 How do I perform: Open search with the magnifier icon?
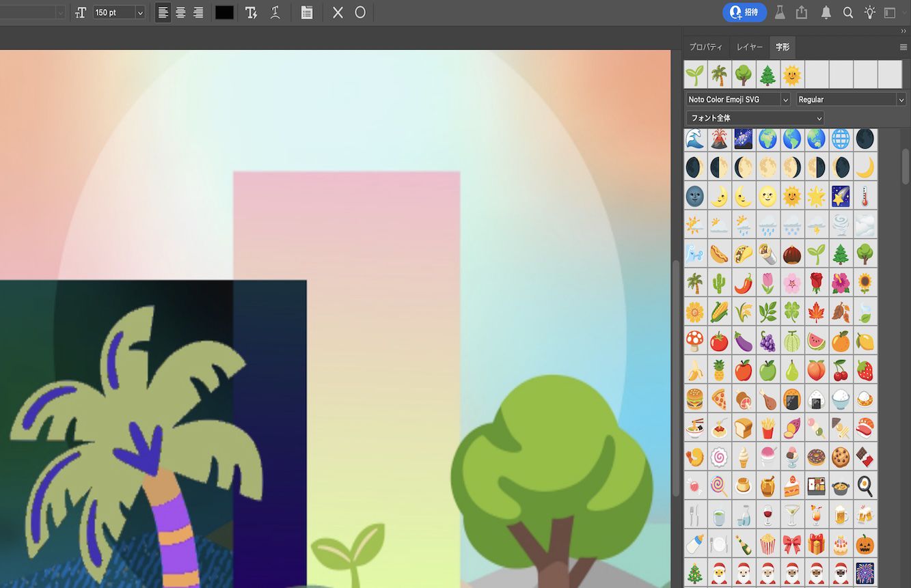tap(848, 12)
